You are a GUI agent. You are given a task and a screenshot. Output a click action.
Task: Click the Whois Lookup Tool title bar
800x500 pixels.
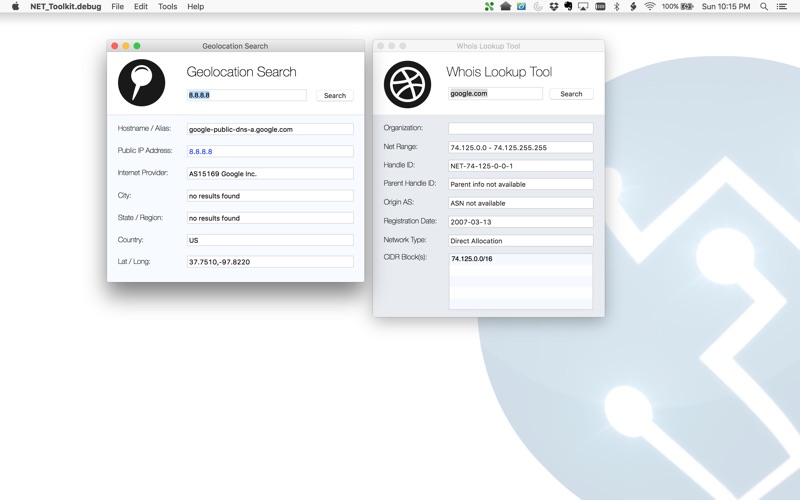click(488, 46)
